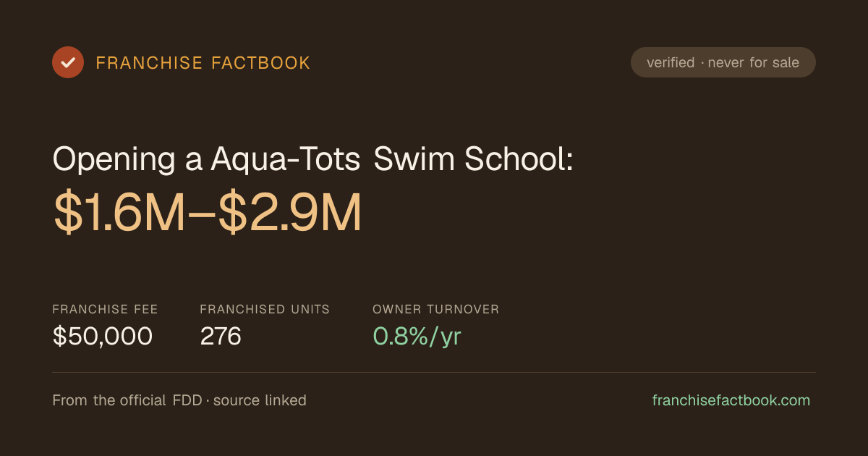Image resolution: width=868 pixels, height=456 pixels.
Task: Click the $2.9M upper cost figure
Action: pos(289,214)
